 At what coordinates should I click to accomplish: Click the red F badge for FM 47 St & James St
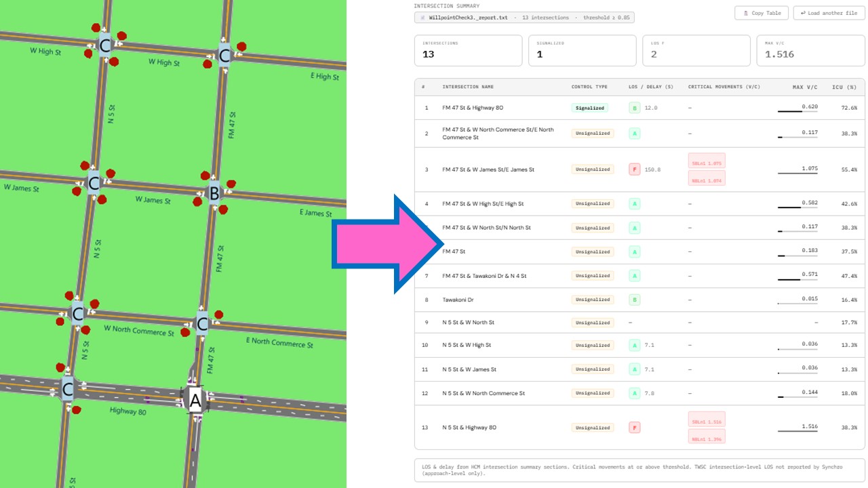pos(634,169)
